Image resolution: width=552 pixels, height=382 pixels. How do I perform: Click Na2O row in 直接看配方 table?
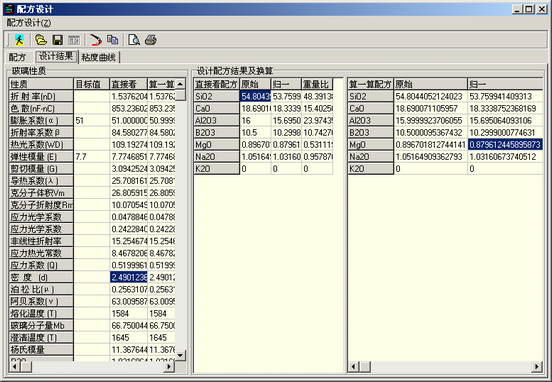click(217, 157)
